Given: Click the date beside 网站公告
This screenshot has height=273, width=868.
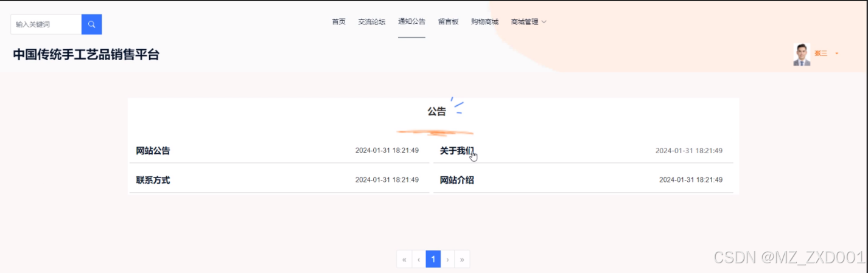Looking at the screenshot, I should 387,151.
